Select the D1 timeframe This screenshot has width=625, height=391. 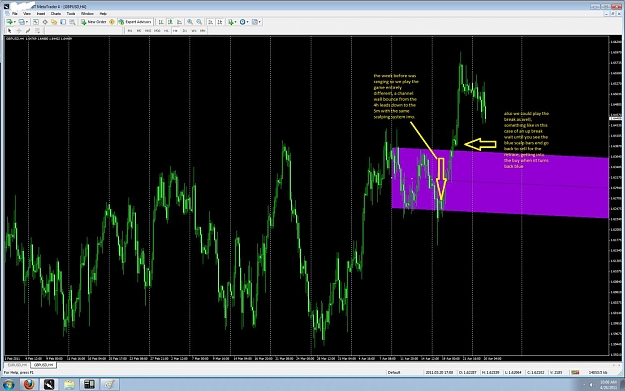(x=185, y=31)
